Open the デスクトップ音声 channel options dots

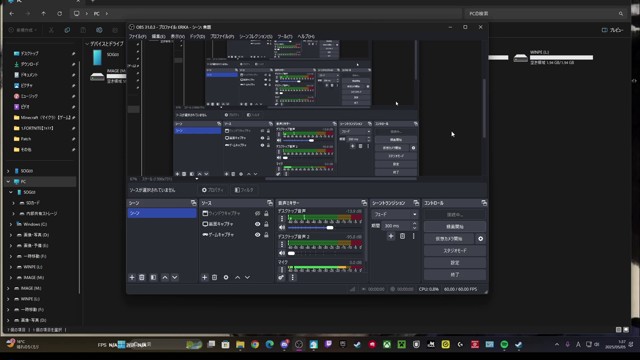(282, 219)
